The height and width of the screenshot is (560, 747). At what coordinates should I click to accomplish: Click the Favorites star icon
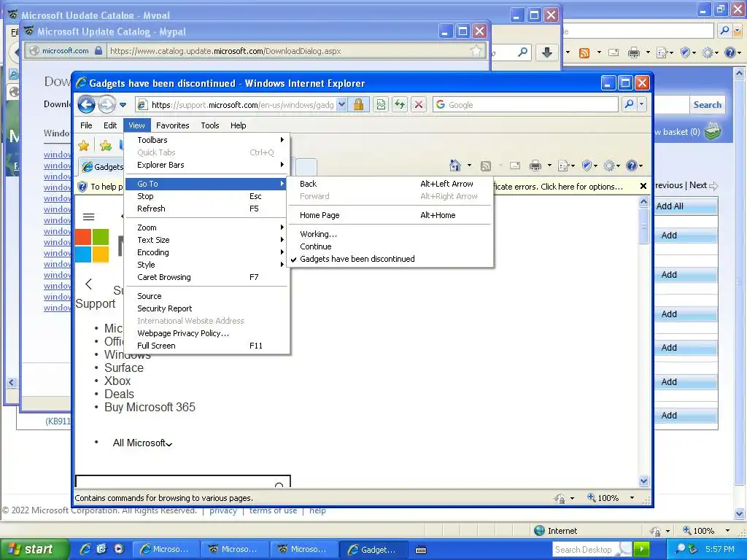83,146
